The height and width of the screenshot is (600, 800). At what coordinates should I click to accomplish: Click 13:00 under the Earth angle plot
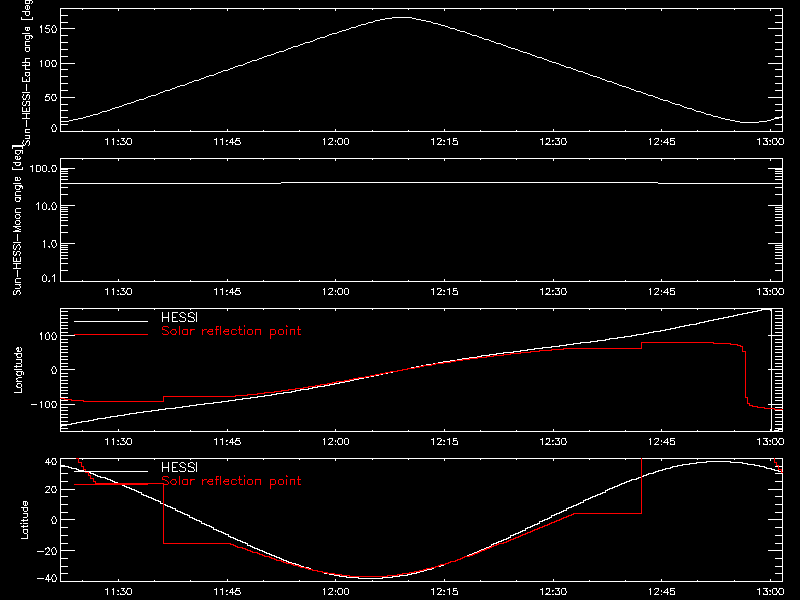[x=770, y=142]
